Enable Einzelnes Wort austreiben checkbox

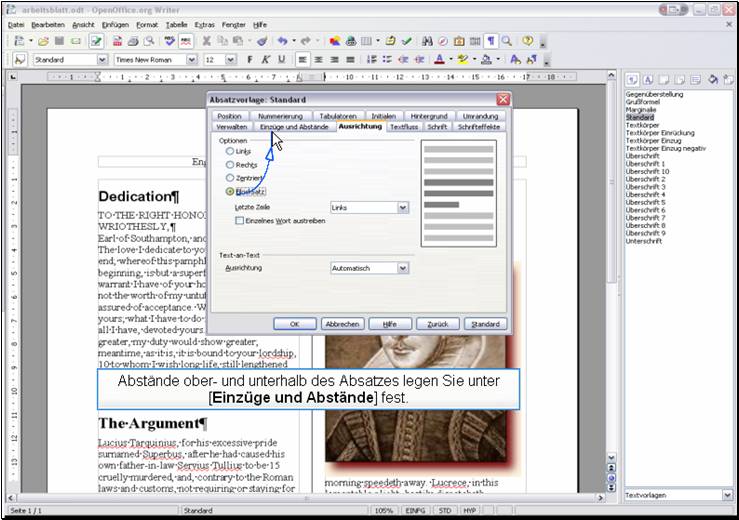click(x=240, y=220)
